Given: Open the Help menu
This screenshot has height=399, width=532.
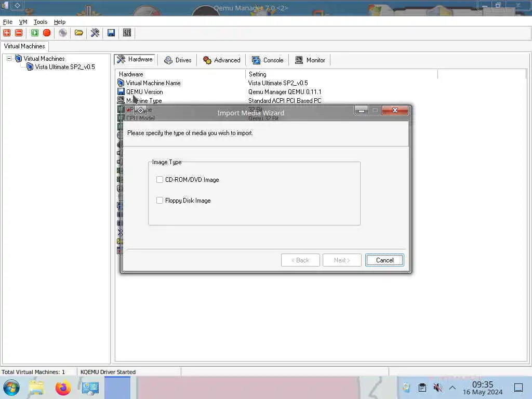Looking at the screenshot, I should 60,22.
